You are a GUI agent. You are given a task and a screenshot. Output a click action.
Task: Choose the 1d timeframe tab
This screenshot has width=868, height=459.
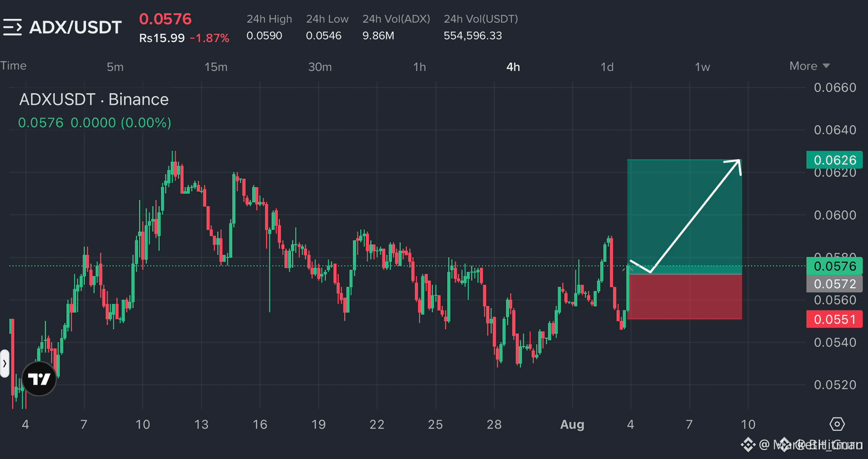click(607, 67)
